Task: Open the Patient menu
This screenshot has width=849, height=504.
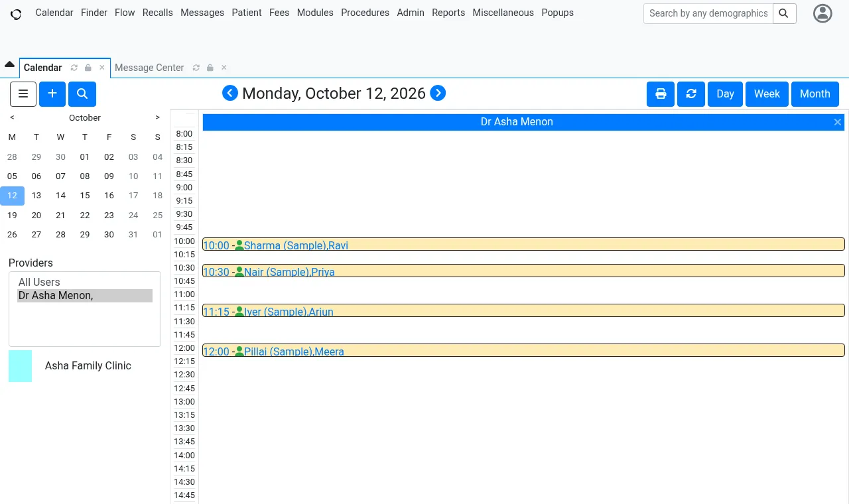Action: pos(247,13)
